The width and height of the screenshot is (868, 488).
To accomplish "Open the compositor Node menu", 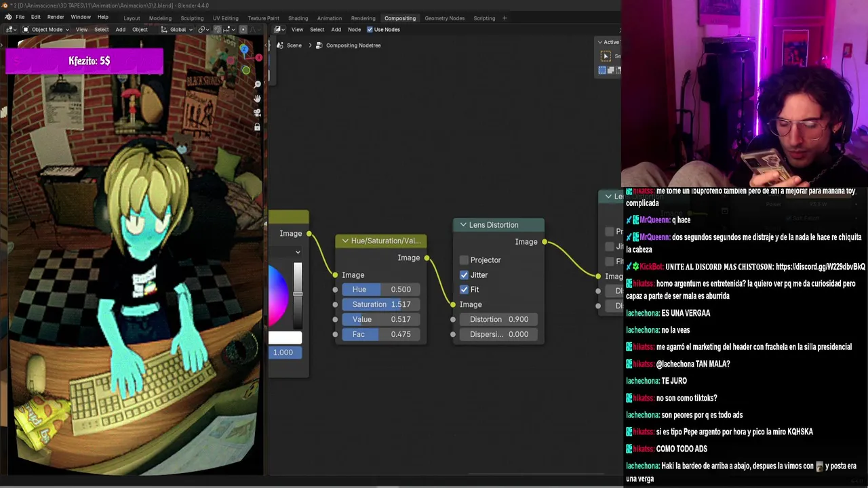I will [354, 30].
